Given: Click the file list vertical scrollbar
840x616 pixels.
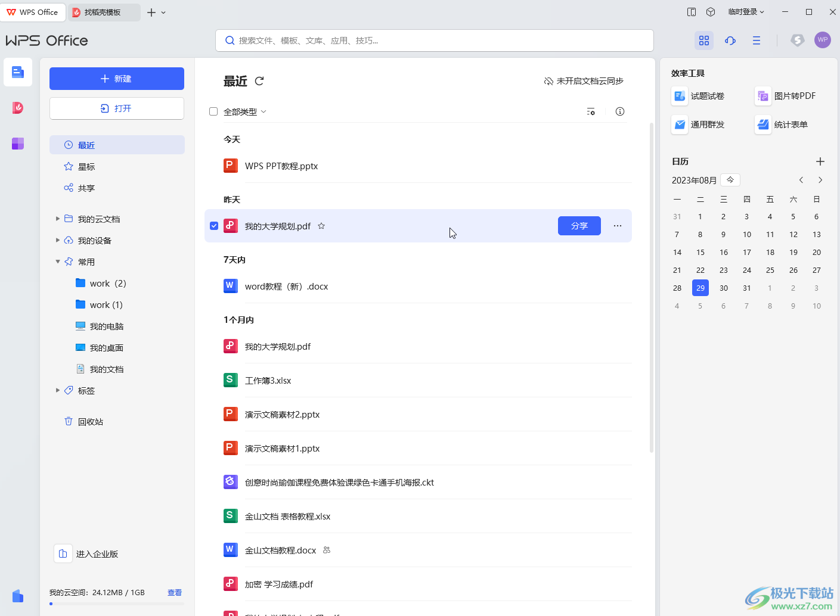Looking at the screenshot, I should (x=652, y=288).
